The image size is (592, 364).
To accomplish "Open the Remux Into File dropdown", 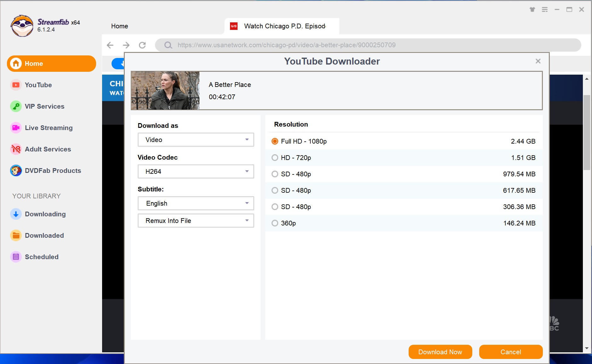I will pos(196,221).
